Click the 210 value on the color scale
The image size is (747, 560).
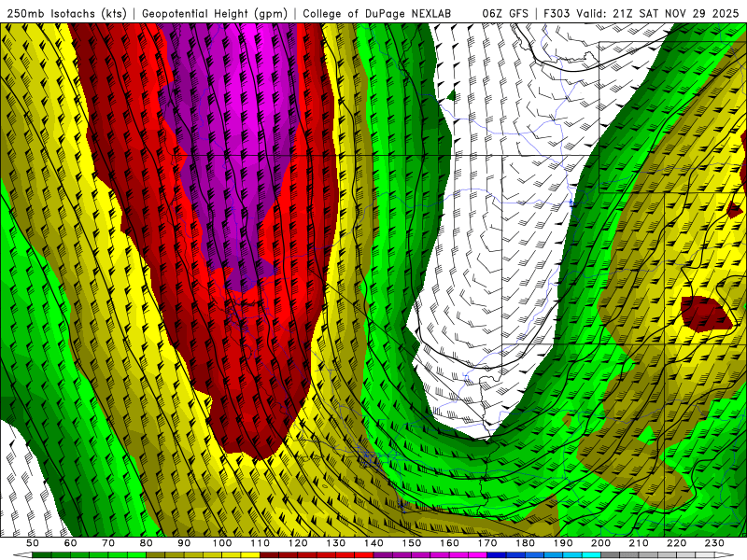point(639,543)
